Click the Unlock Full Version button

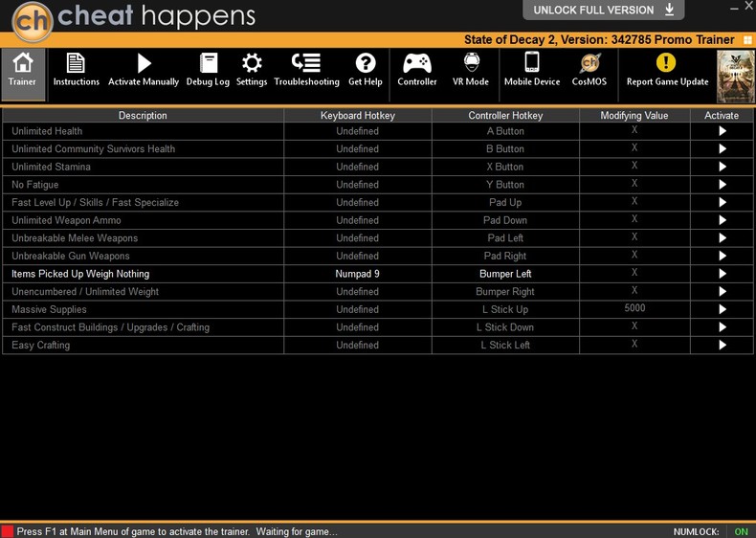604,10
